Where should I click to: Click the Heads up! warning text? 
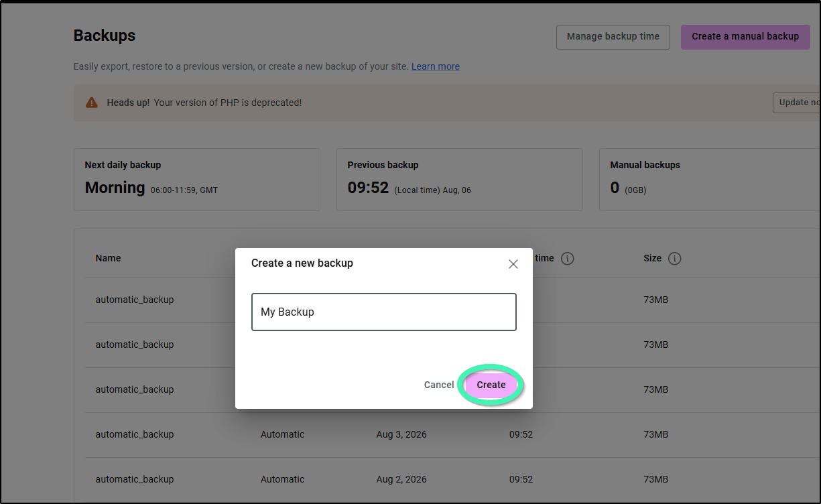point(128,103)
